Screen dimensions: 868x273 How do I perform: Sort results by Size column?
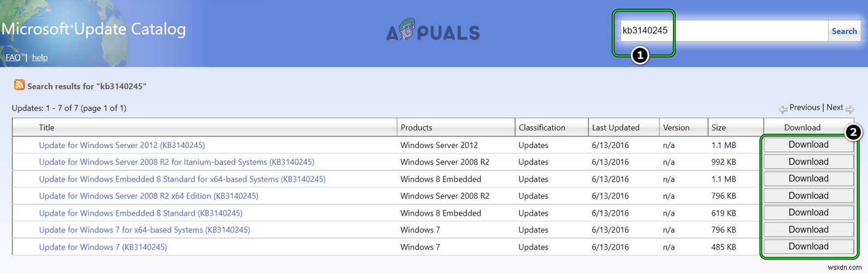point(718,127)
